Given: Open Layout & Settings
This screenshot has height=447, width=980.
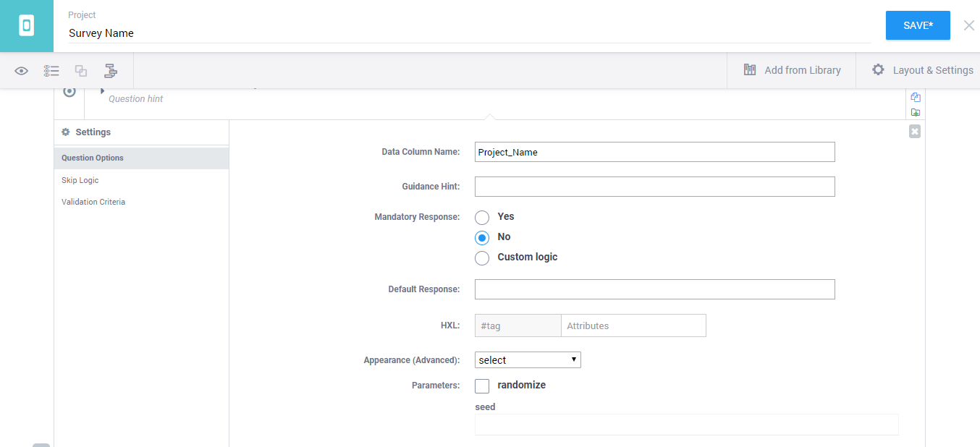Looking at the screenshot, I should [x=922, y=70].
